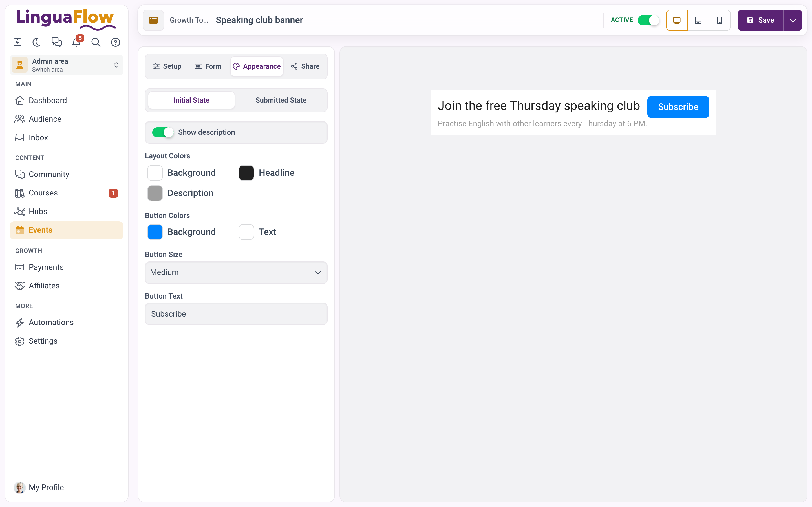Open the help question mark icon

point(115,42)
